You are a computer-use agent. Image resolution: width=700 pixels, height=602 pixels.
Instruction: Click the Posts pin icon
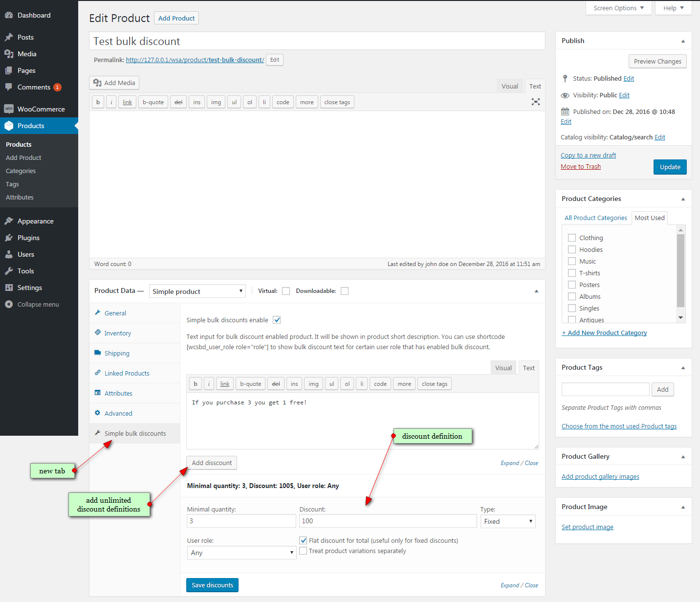point(9,37)
